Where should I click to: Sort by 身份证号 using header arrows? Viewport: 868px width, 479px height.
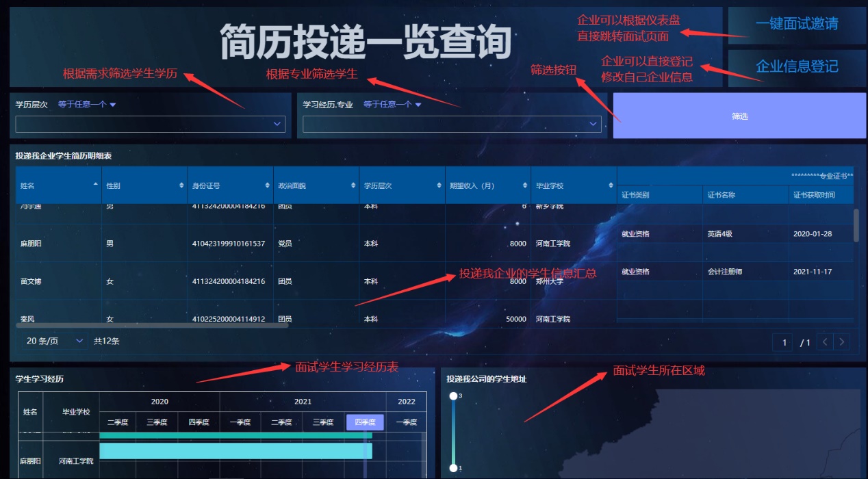[x=267, y=185]
